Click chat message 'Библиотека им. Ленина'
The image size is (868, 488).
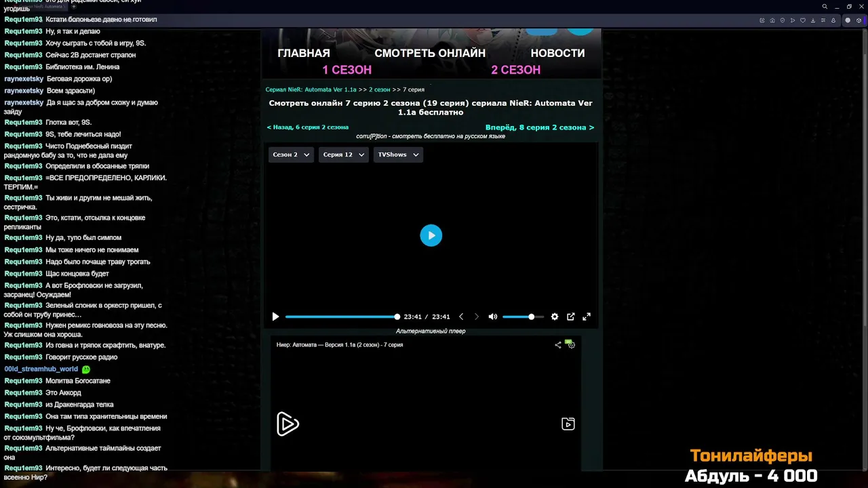(x=82, y=67)
